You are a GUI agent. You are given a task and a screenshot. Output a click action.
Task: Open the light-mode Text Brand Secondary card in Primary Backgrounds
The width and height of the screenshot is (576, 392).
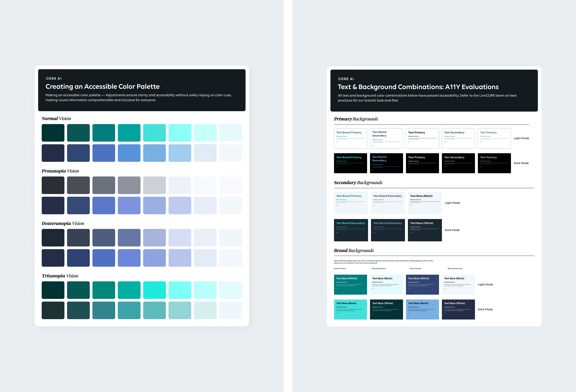pyautogui.click(x=386, y=138)
